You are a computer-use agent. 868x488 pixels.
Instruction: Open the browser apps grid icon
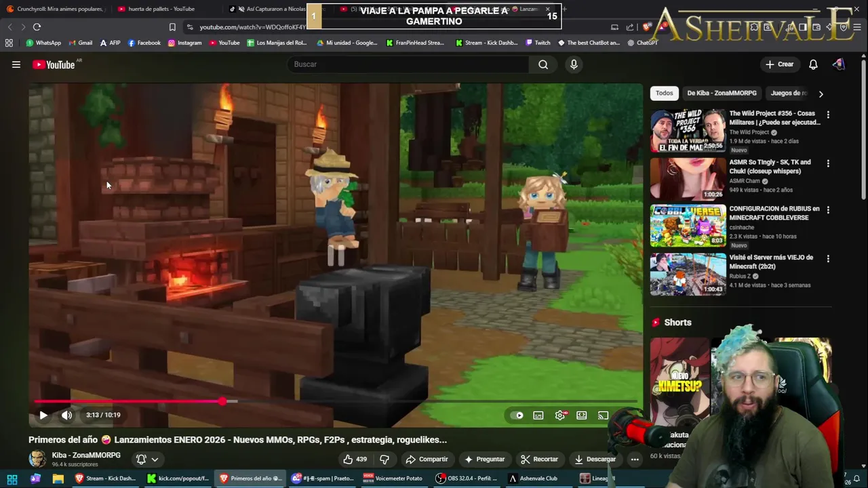point(9,43)
